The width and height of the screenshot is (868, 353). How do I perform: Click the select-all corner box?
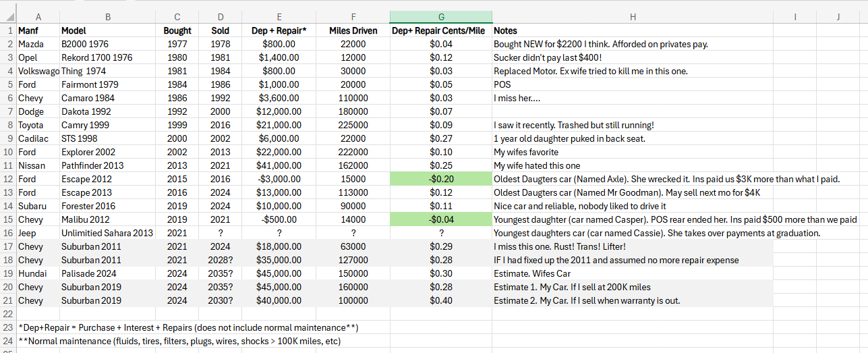pyautogui.click(x=8, y=17)
